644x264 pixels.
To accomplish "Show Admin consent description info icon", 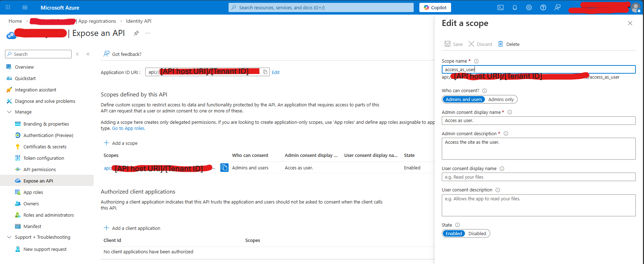I will point(506,133).
